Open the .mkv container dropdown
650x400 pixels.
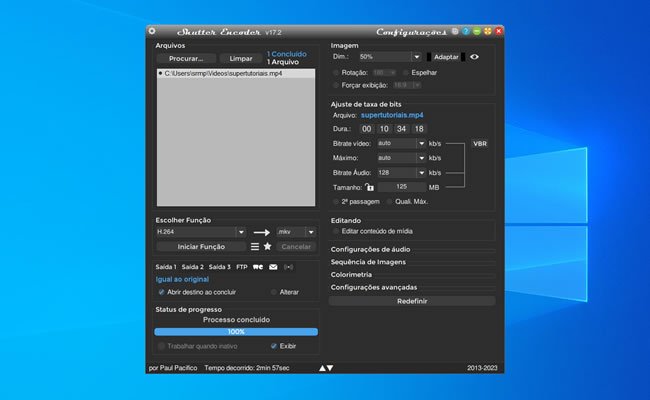311,232
